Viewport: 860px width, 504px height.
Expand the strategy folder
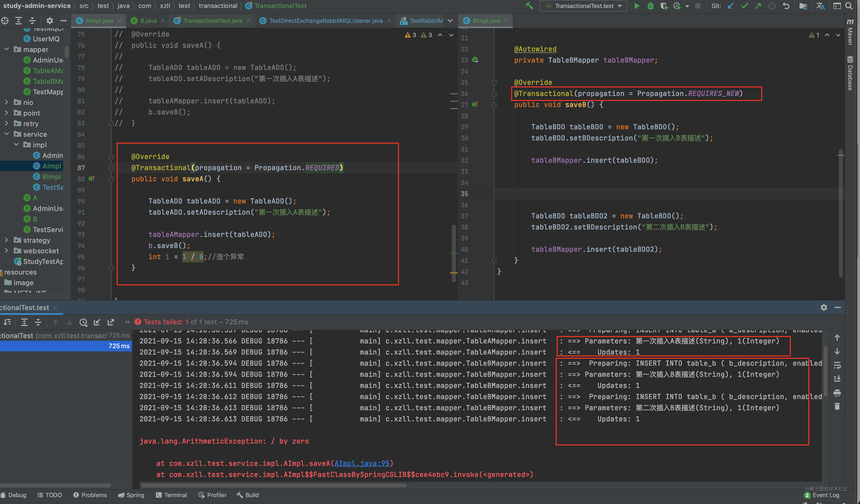click(6, 240)
